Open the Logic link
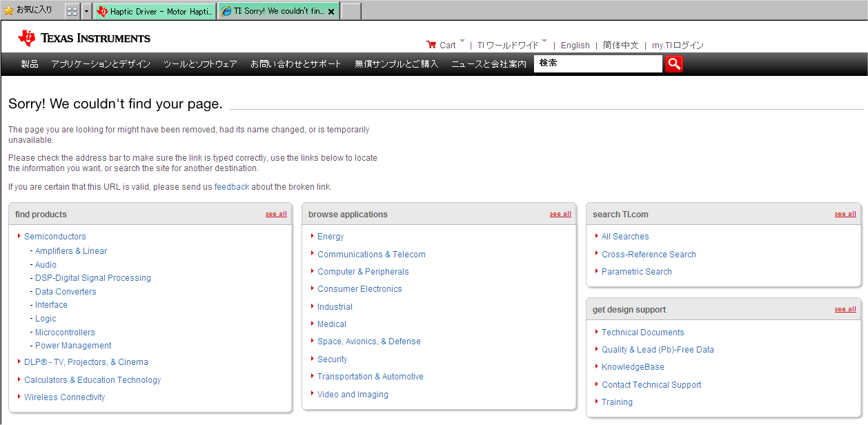Image resolution: width=868 pixels, height=425 pixels. pyautogui.click(x=46, y=319)
